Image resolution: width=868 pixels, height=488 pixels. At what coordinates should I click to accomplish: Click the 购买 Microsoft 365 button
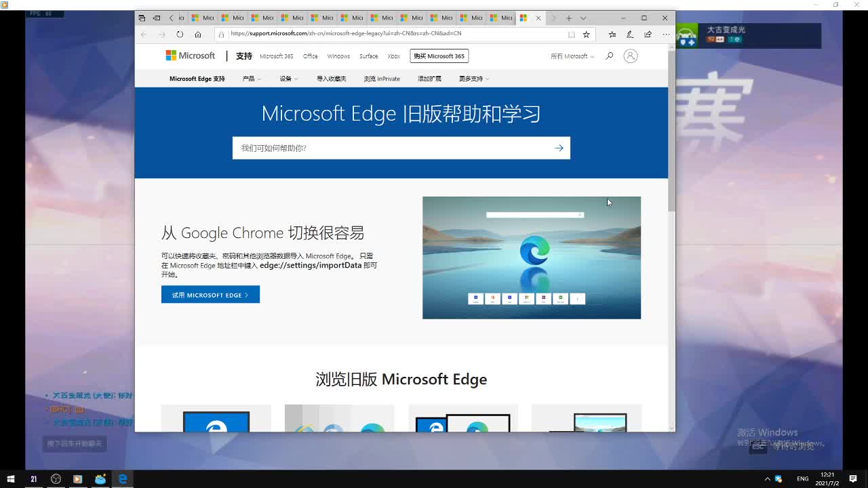click(x=439, y=56)
